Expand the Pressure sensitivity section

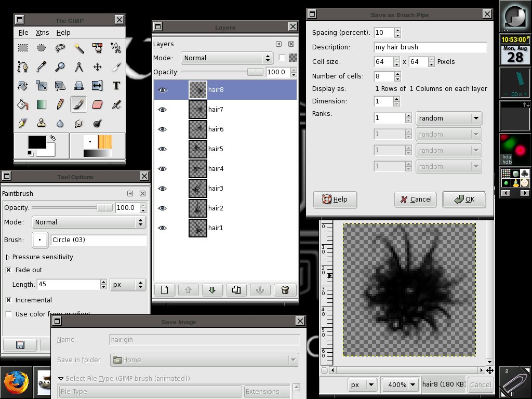7,257
